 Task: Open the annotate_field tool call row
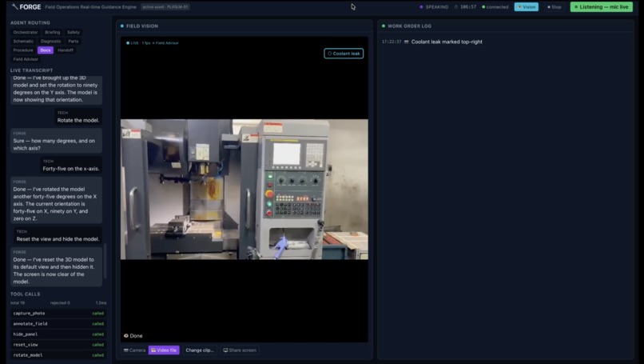point(58,324)
